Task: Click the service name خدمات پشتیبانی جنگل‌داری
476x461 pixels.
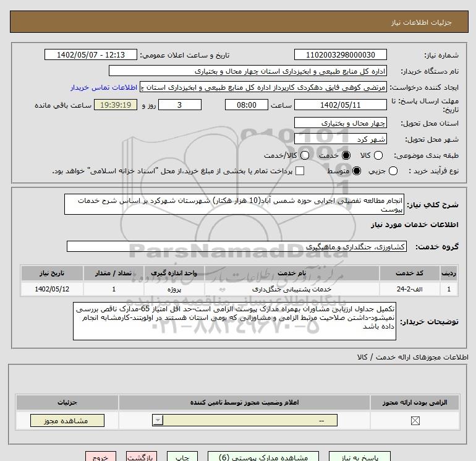Action: [x=292, y=289]
